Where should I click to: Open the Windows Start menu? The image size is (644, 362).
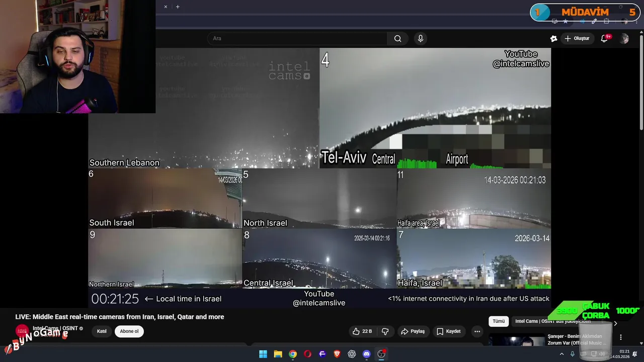click(x=263, y=354)
